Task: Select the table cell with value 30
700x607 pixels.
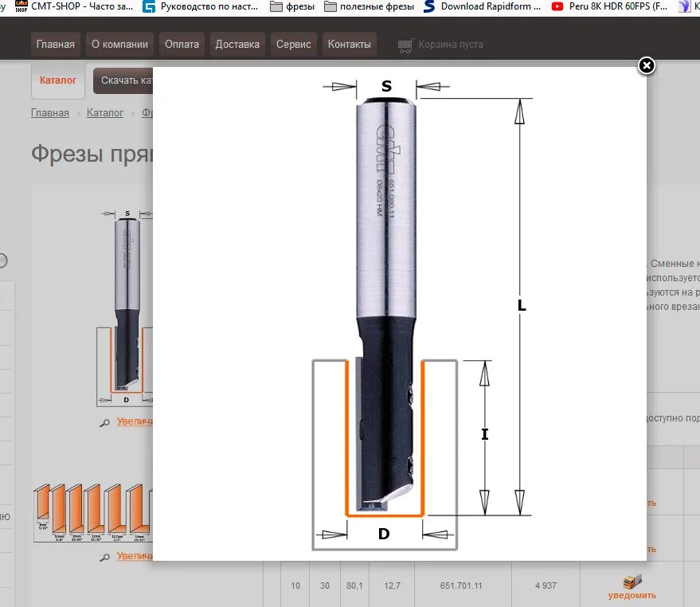Action: pyautogui.click(x=325, y=585)
